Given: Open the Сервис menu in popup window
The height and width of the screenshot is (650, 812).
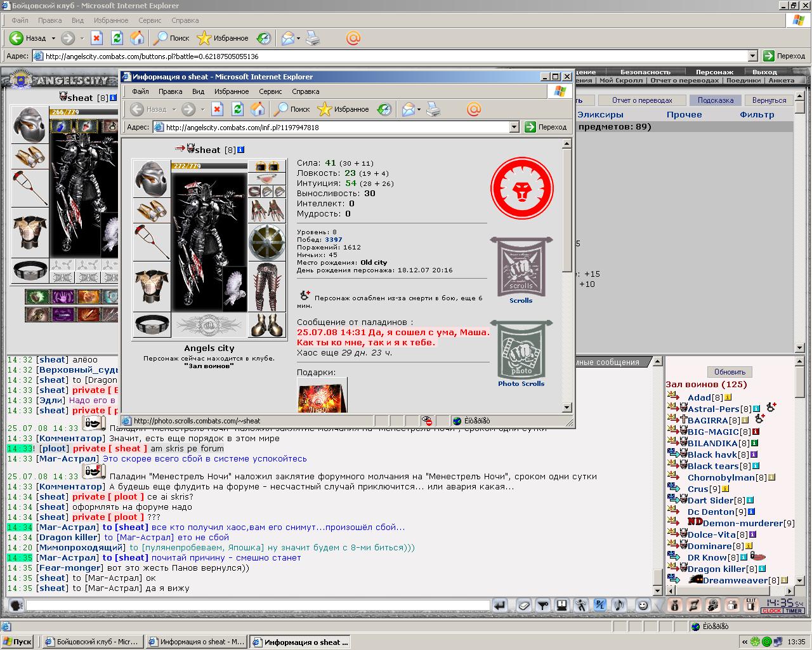Looking at the screenshot, I should [270, 91].
